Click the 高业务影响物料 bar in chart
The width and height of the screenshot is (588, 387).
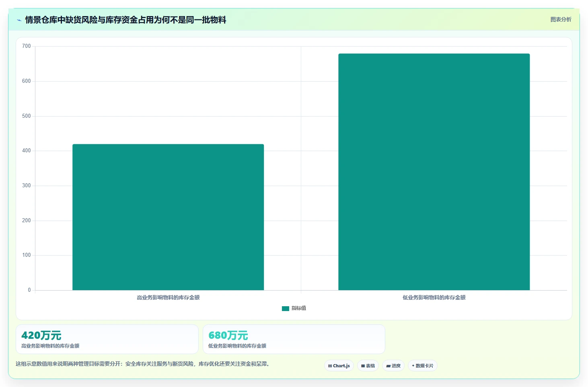point(168,217)
